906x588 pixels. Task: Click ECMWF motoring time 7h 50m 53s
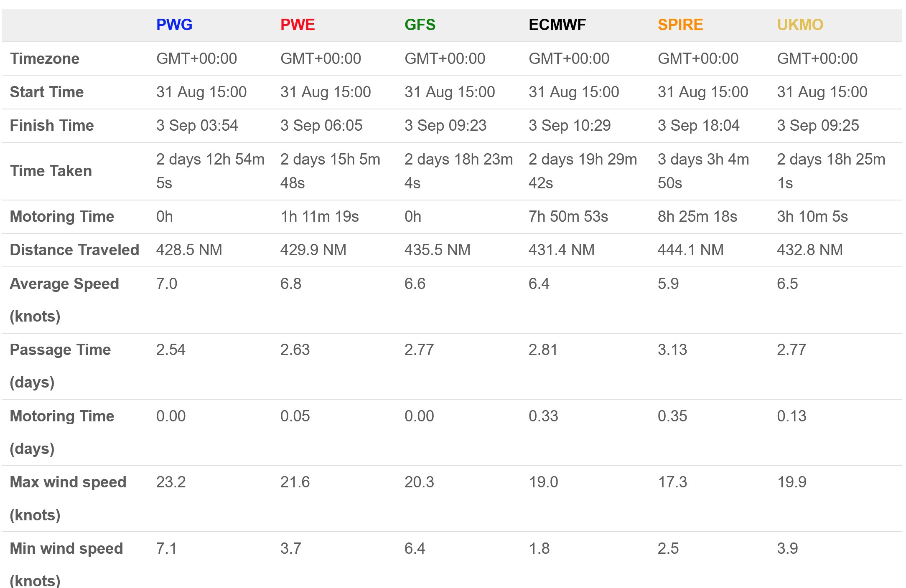point(568,216)
